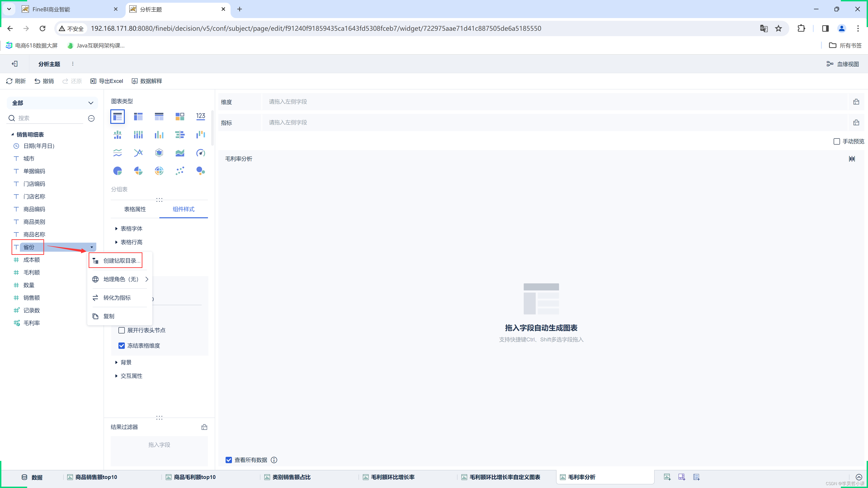This screenshot has width=868, height=488.
Task: Click the add article icon in bottom bar
Action: click(696, 477)
